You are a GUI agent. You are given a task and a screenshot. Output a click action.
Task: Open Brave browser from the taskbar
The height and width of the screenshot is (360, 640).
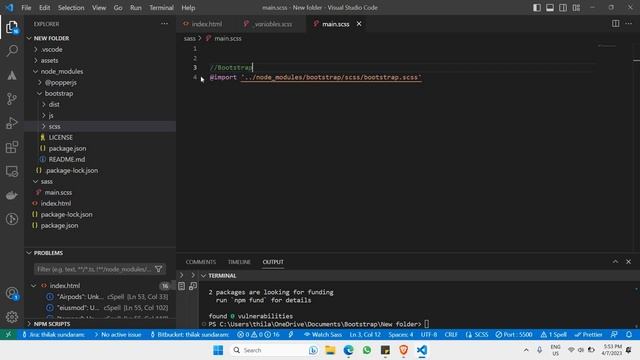click(x=404, y=350)
